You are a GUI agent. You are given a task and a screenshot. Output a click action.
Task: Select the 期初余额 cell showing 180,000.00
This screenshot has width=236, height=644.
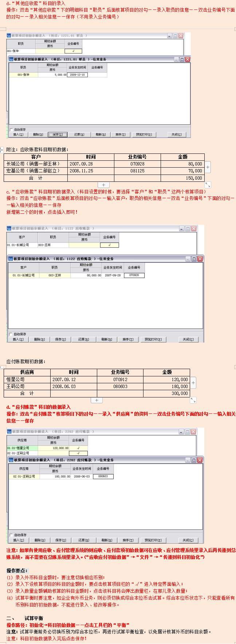tap(55, 476)
